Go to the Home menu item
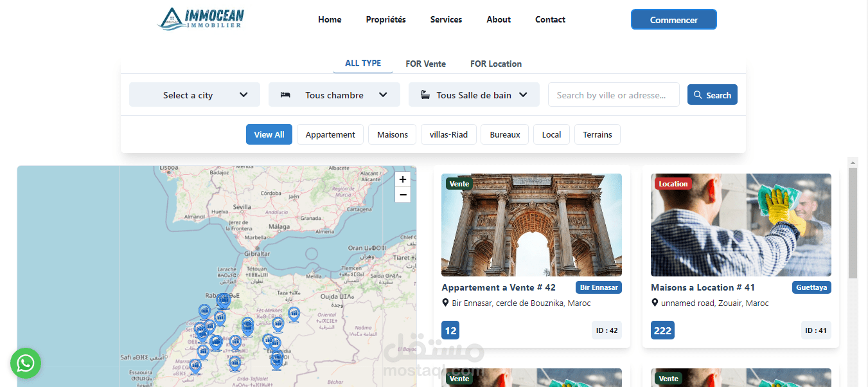This screenshot has width=868, height=387. 330,19
